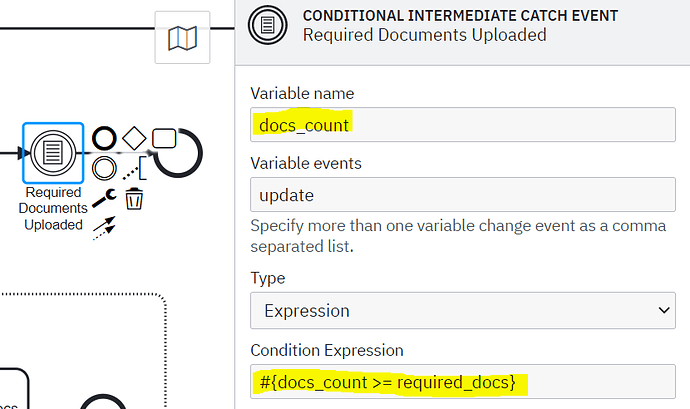This screenshot has height=409, width=690.
Task: Click the Variable events field
Action: point(462,195)
